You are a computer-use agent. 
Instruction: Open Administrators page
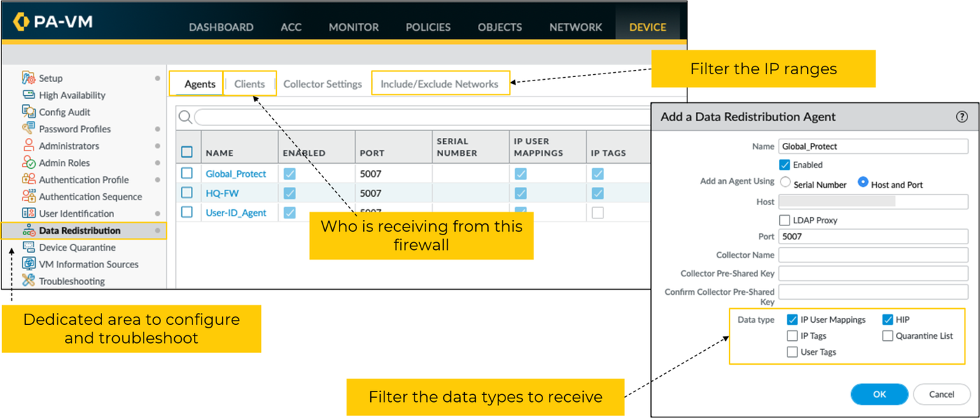click(x=69, y=146)
